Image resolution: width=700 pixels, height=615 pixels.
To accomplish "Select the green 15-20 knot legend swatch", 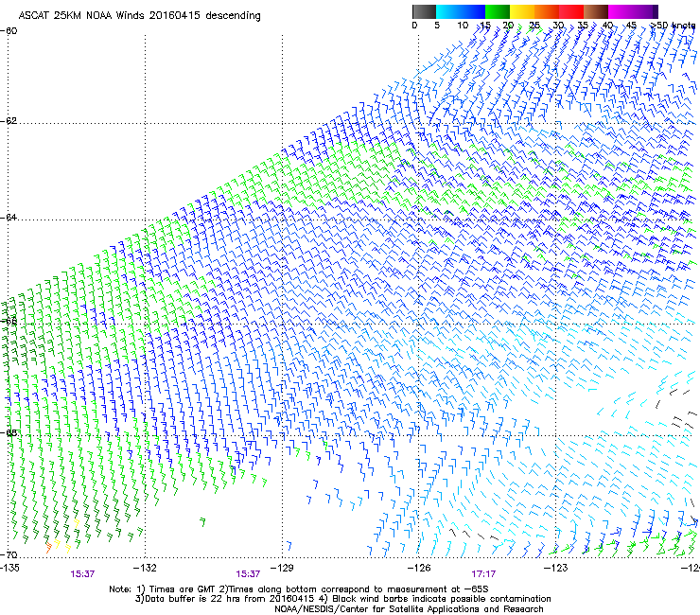I will (x=498, y=11).
